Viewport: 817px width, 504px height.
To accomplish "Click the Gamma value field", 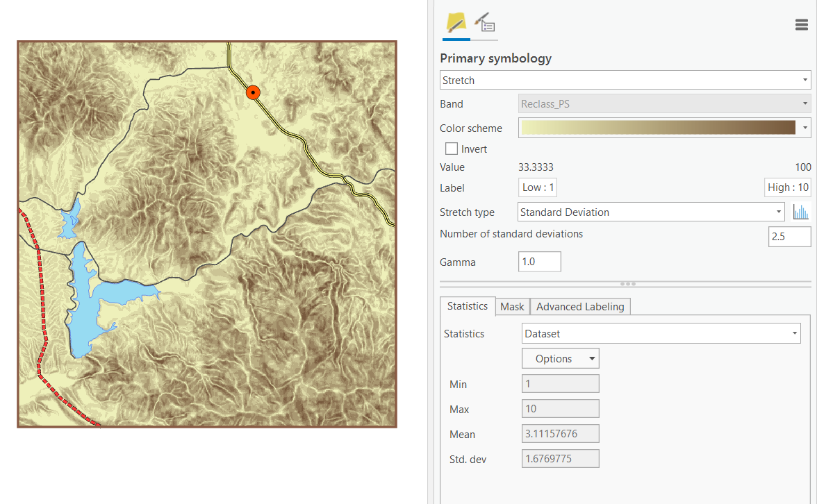I will coord(539,262).
